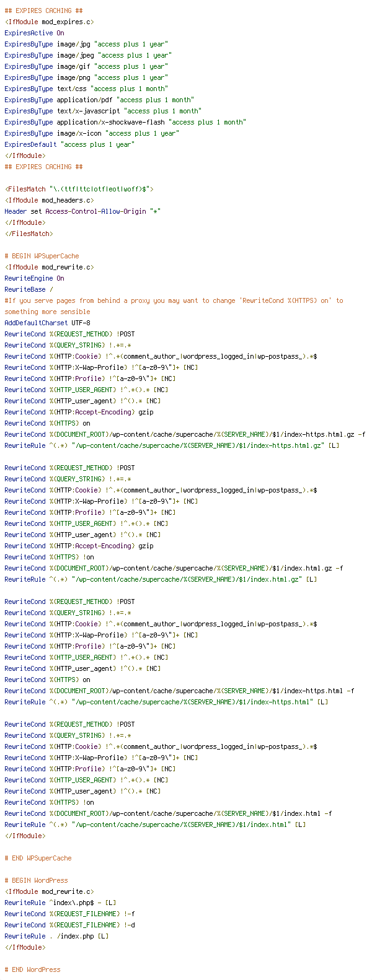Click the ExpiresByType text/x-javascript line
372x980 pixels.
(103, 111)
